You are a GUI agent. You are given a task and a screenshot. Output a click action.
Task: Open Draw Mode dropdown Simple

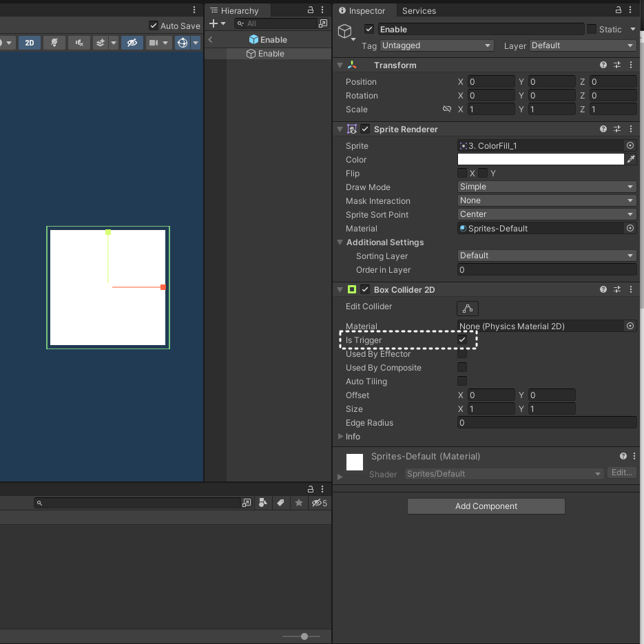(x=547, y=187)
